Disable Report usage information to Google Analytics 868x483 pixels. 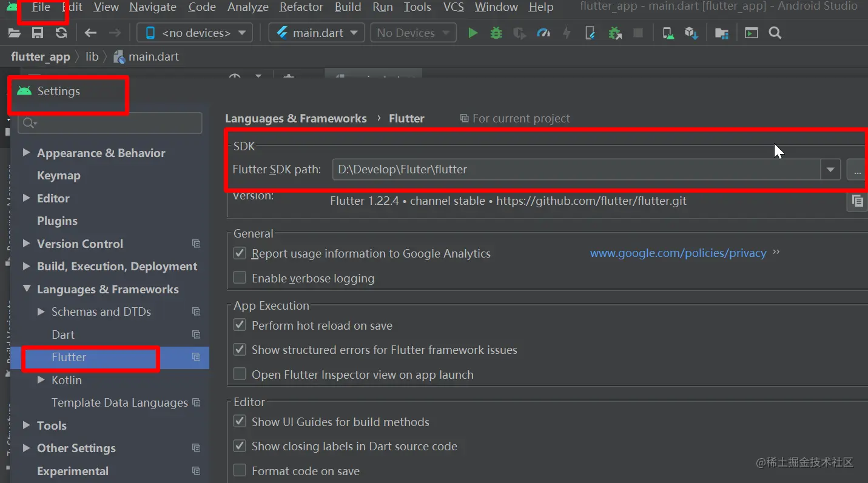coord(240,253)
